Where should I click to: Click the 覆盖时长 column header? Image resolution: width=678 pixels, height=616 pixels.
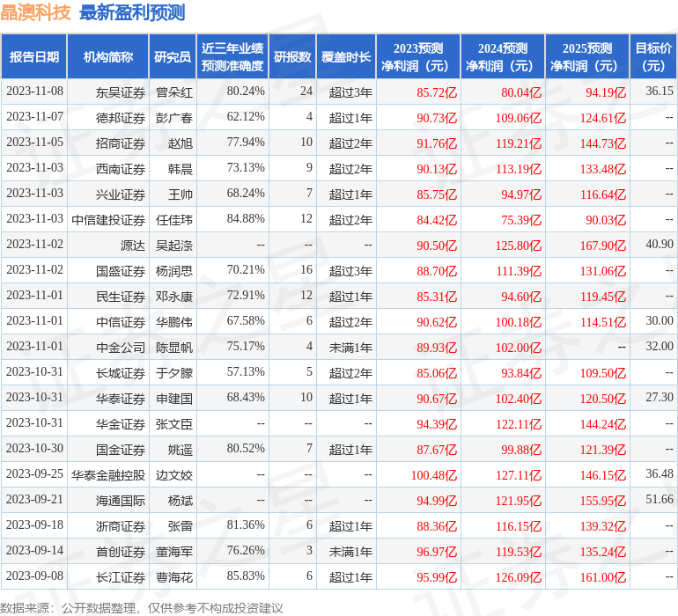click(x=346, y=56)
